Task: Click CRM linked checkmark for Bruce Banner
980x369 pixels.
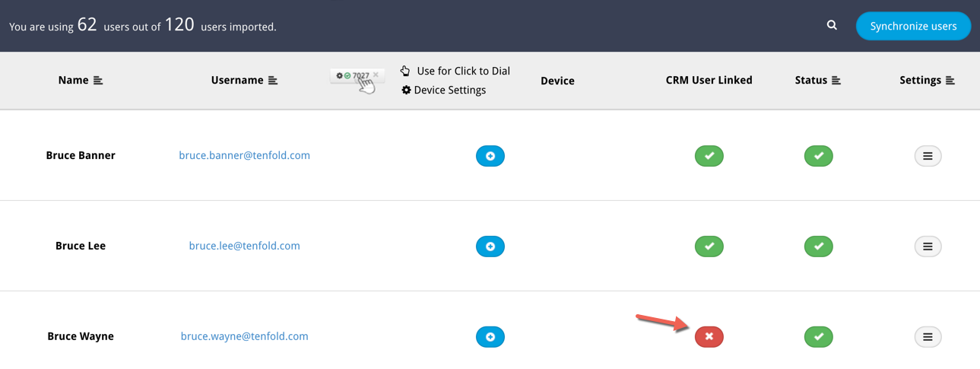Action: (709, 156)
